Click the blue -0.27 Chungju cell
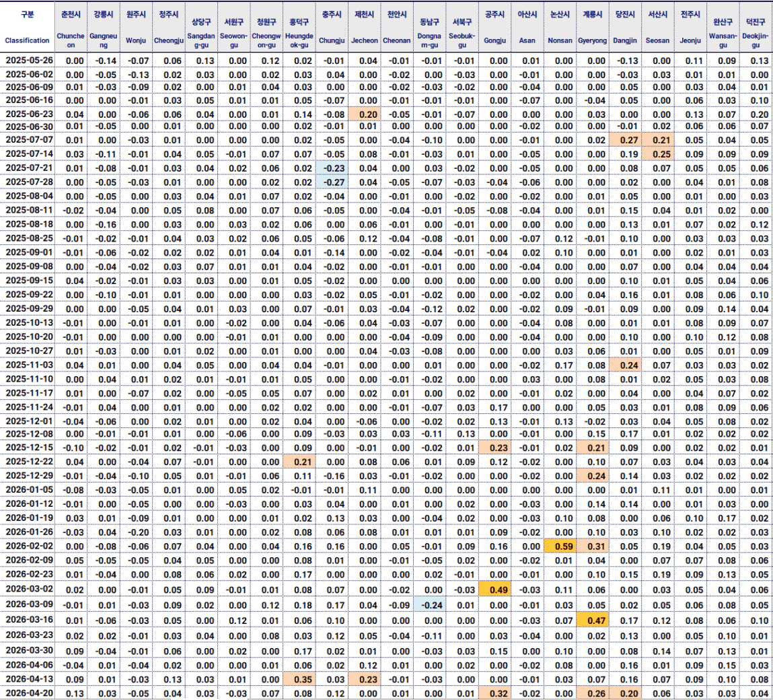Image resolution: width=773 pixels, height=700 pixels. point(332,182)
